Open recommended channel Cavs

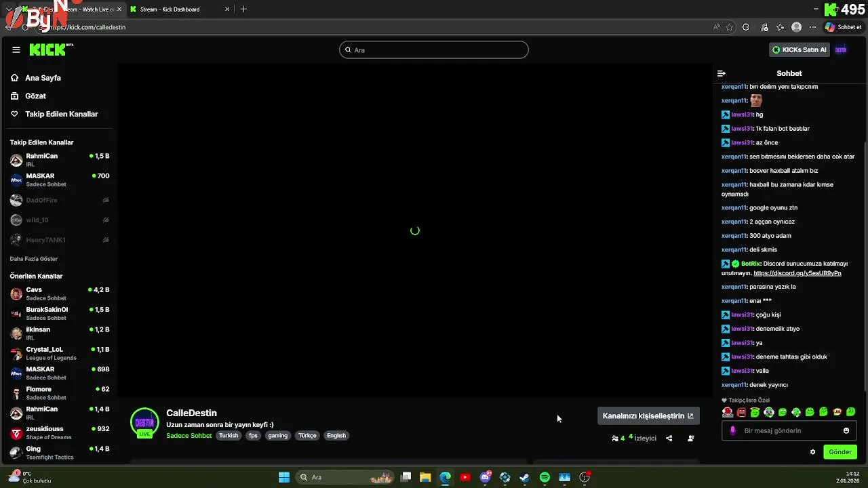(x=60, y=293)
